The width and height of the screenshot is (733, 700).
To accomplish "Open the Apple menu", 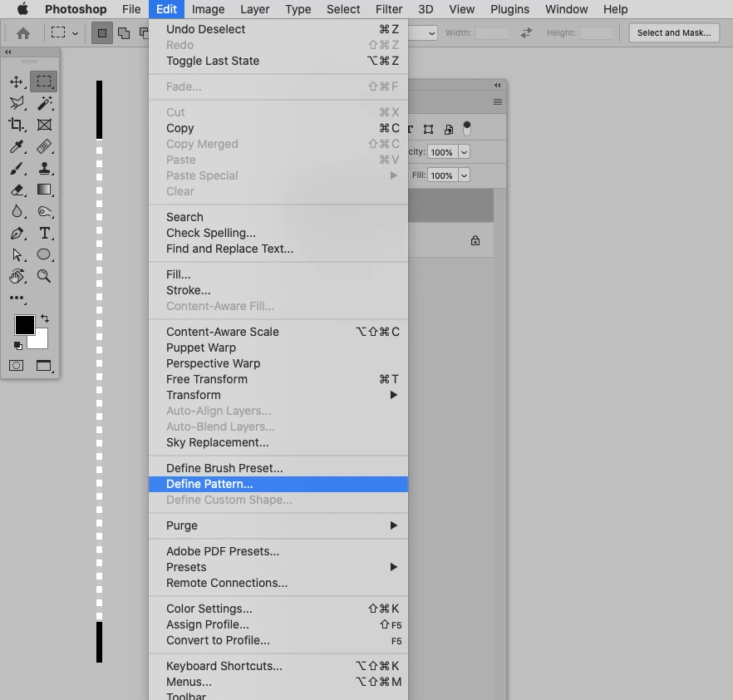I will click(x=22, y=9).
